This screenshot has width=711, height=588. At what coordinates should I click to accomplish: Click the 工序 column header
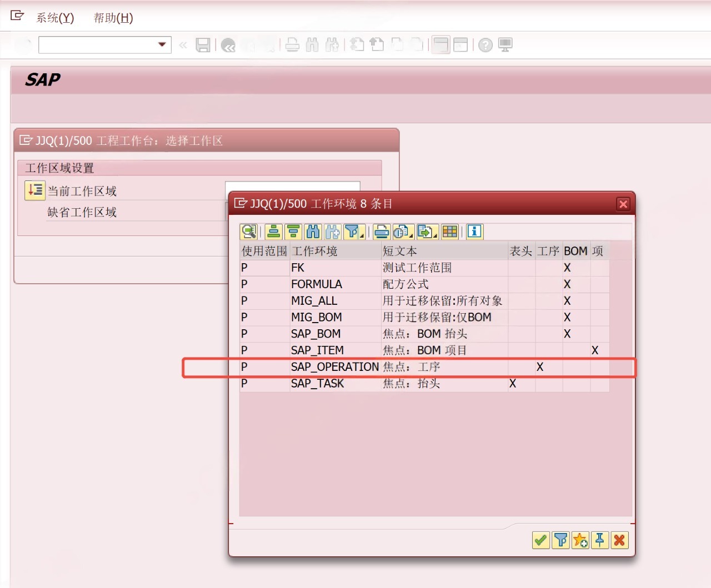pyautogui.click(x=549, y=251)
